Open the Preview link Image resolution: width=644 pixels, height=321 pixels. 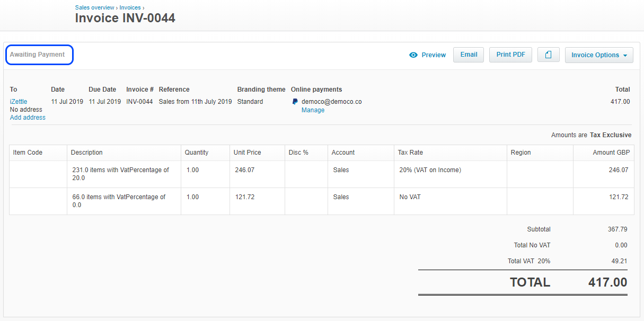(x=434, y=55)
